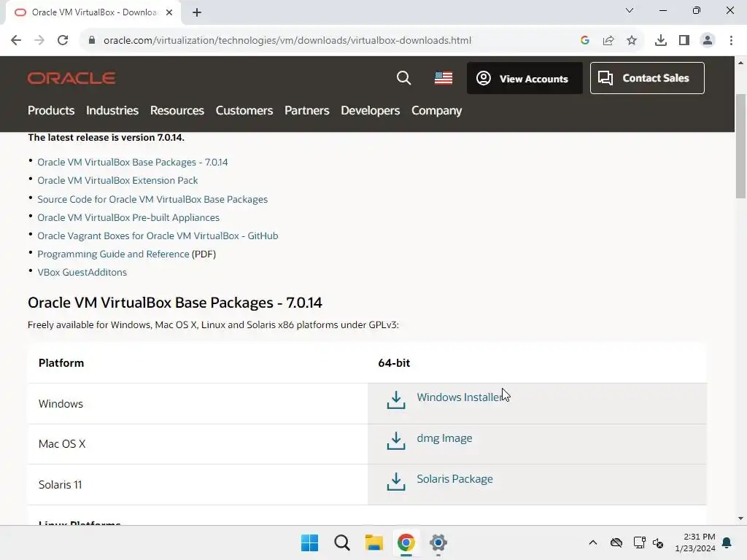Click OneDrive cloud tray icon
The width and height of the screenshot is (747, 560).
tap(616, 542)
